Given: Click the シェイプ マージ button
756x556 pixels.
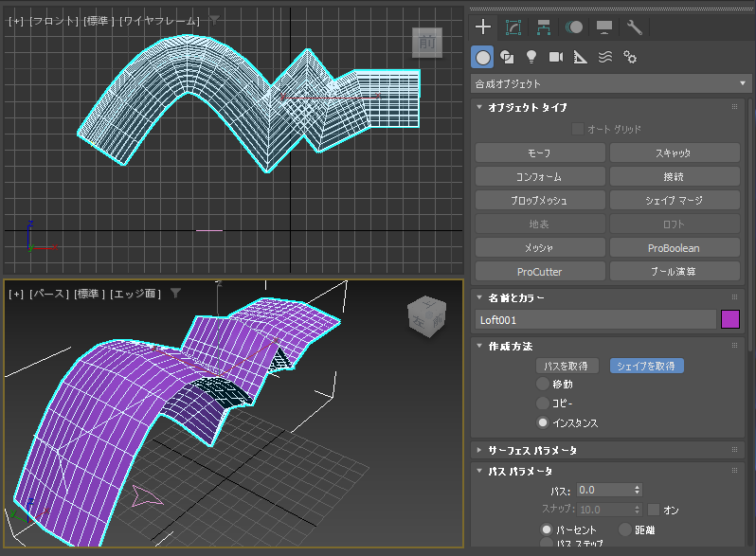Looking at the screenshot, I should pyautogui.click(x=675, y=200).
